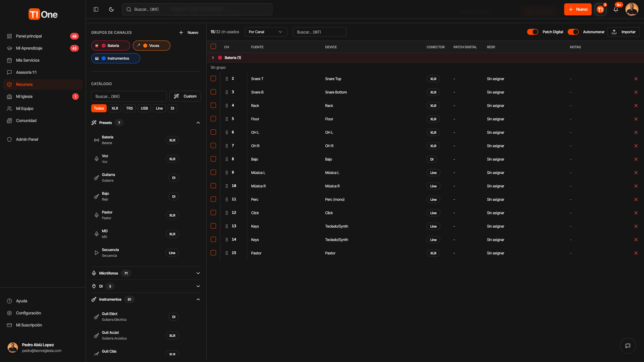Click the Importar upload icon
The height and width of the screenshot is (362, 644).
(614, 32)
